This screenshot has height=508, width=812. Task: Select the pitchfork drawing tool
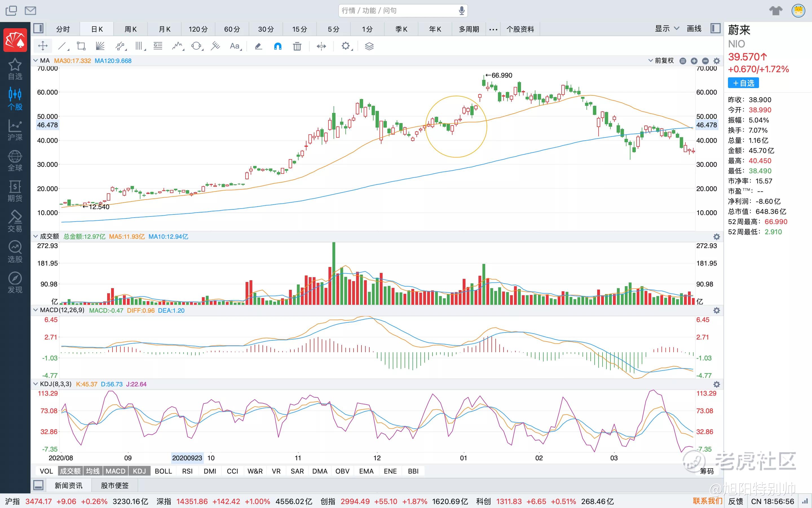click(215, 46)
